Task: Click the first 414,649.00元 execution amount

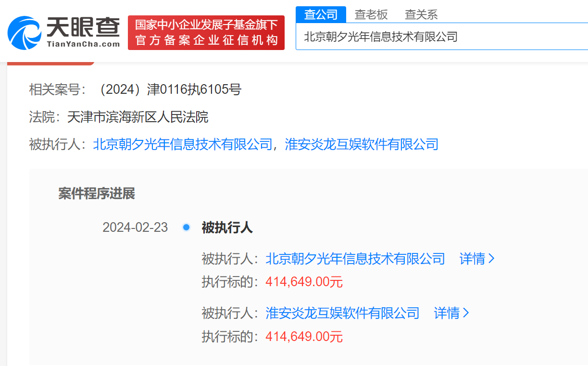Action: coord(304,282)
